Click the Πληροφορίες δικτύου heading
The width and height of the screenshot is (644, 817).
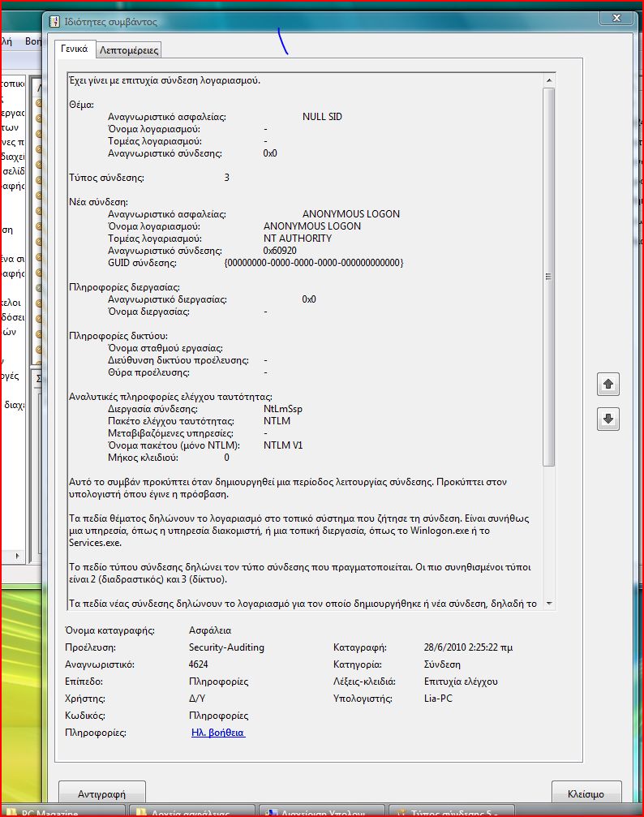click(x=118, y=336)
